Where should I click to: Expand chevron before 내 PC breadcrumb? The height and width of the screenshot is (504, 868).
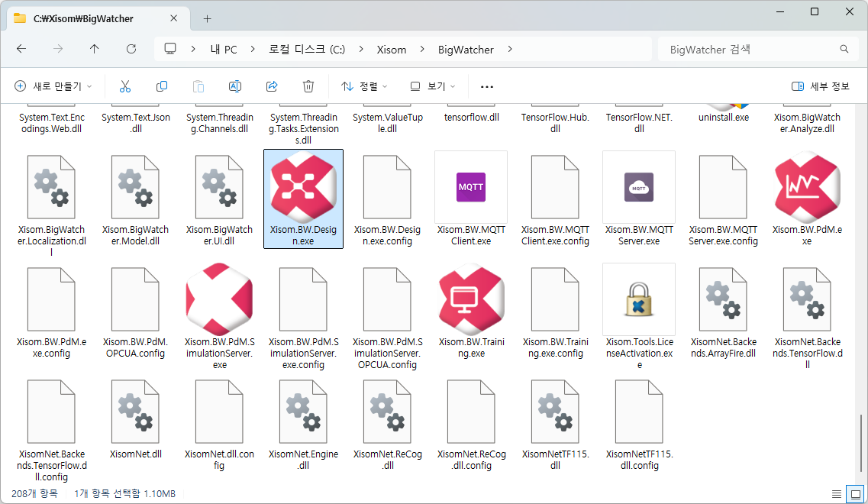[x=193, y=50]
